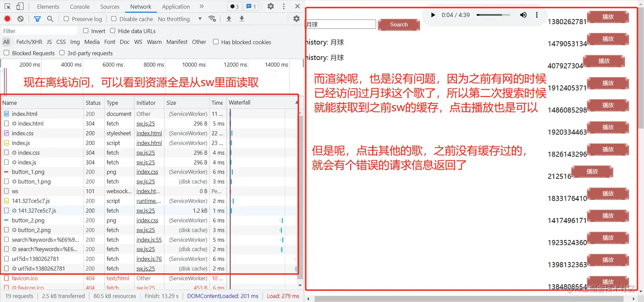Screen dimensions: 644x302
Task: Click 播放 button for 1479053134
Action: (x=608, y=39)
